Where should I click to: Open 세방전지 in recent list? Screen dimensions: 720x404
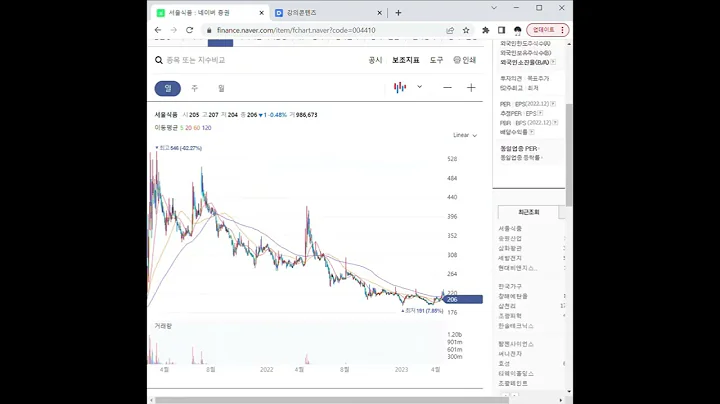pos(510,258)
